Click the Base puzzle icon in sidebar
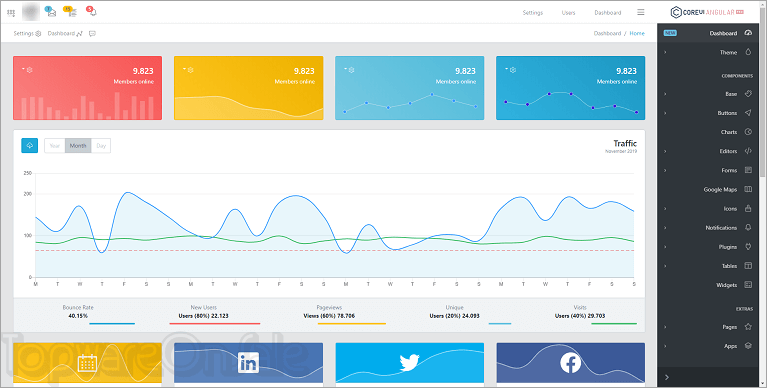Viewport: 767px width, 388px height. coord(748,93)
